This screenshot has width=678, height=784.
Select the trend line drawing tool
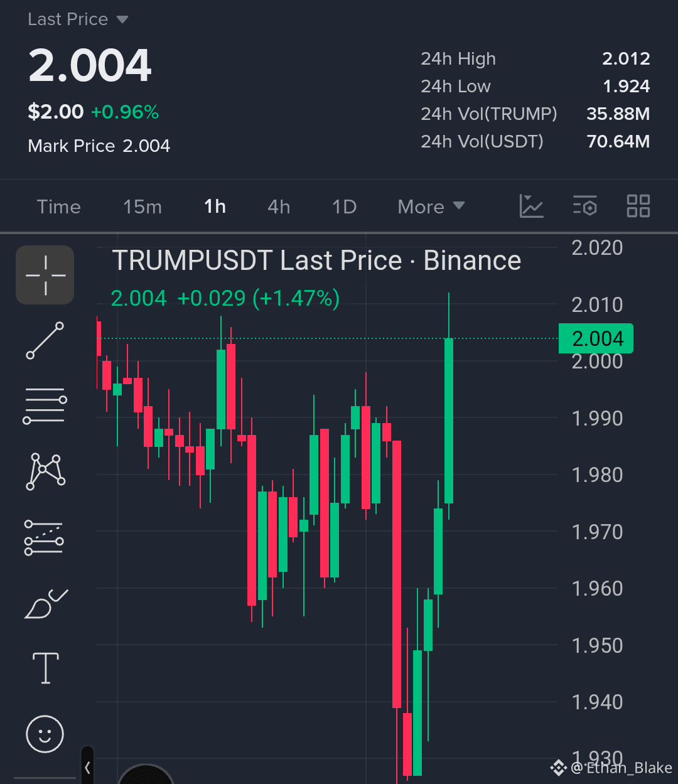coord(45,340)
